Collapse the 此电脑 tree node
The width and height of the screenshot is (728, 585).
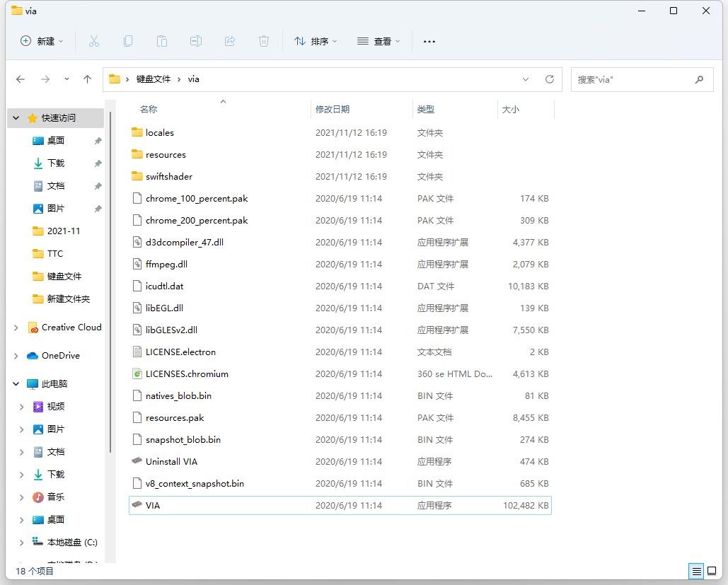pyautogui.click(x=16, y=384)
